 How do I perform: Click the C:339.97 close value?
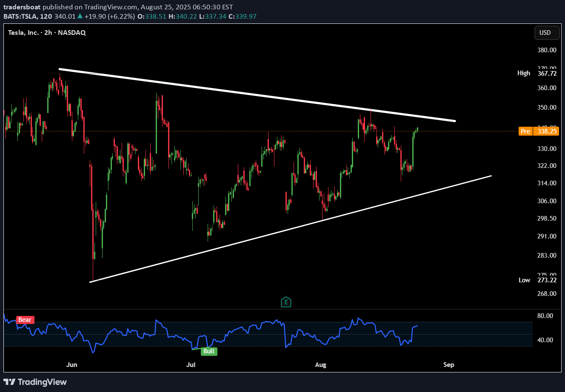point(243,16)
